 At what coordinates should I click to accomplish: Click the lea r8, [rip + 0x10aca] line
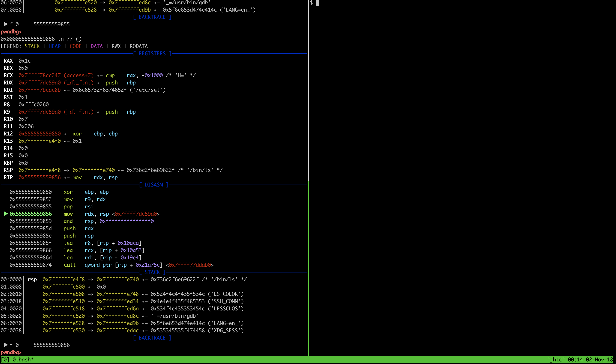click(x=75, y=243)
